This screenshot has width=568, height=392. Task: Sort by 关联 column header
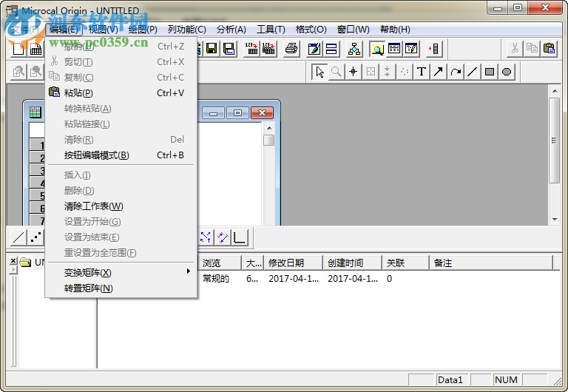[406, 263]
